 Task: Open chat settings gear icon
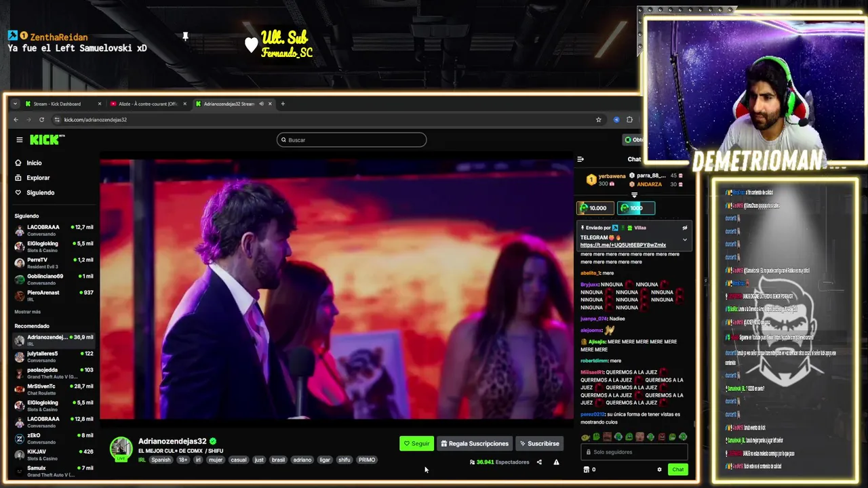point(659,470)
